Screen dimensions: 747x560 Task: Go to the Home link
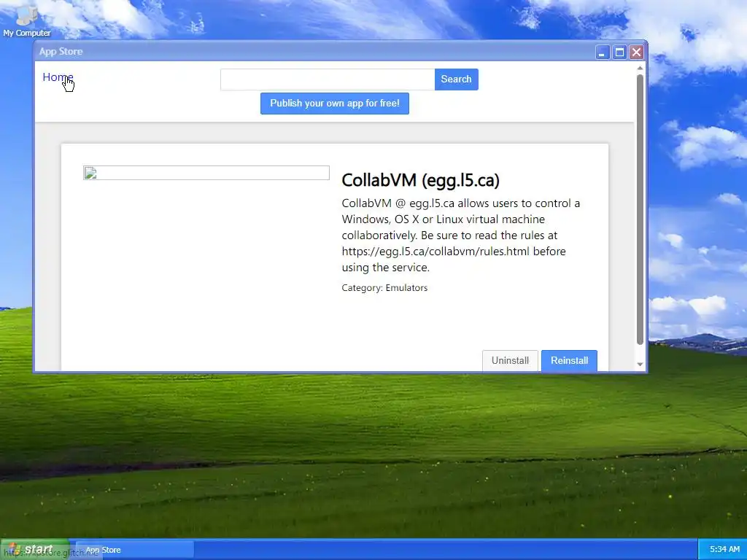coord(58,77)
